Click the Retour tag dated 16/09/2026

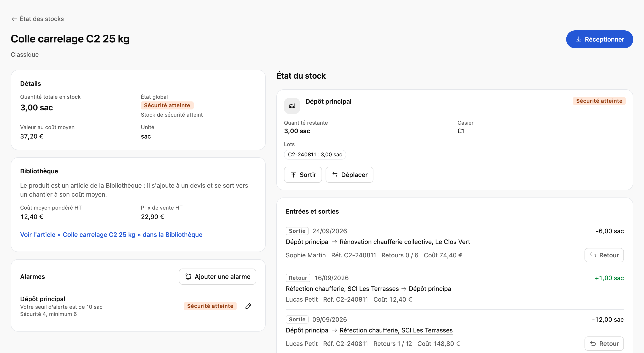298,278
